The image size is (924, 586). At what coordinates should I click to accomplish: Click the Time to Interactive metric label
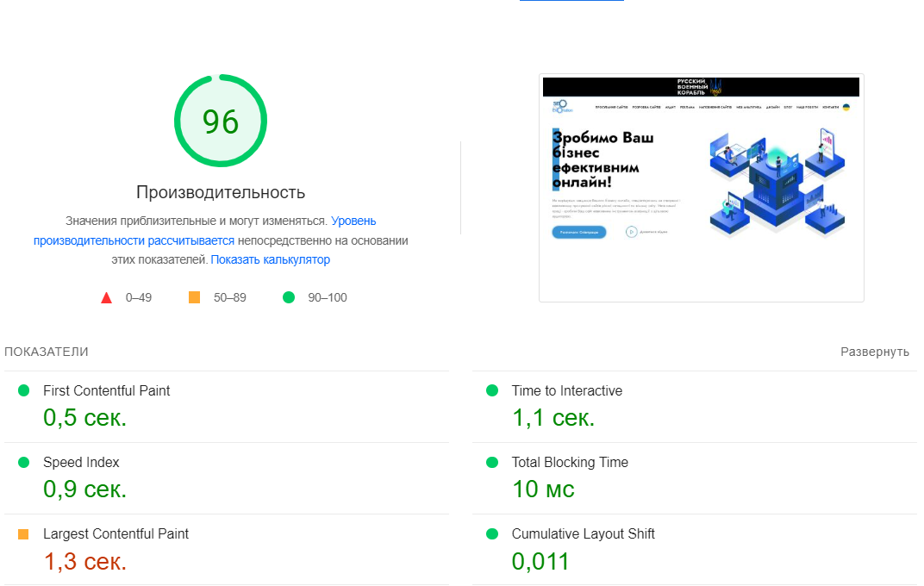point(566,390)
